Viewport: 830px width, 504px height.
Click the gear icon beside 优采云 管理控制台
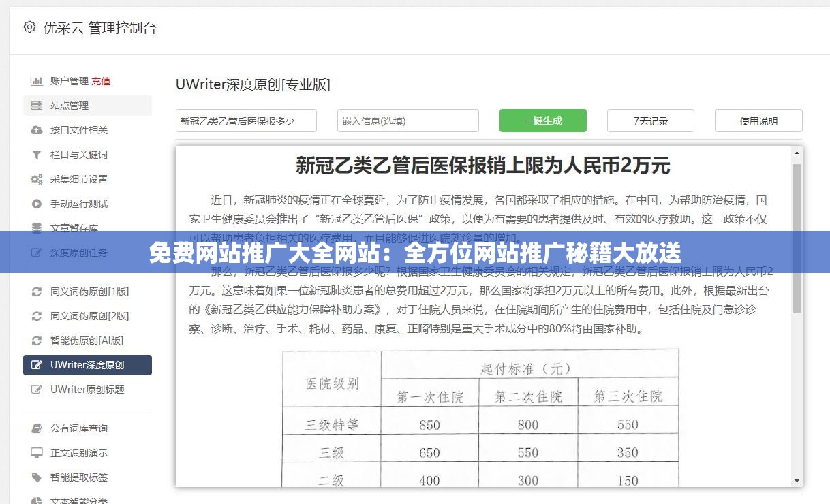29,27
